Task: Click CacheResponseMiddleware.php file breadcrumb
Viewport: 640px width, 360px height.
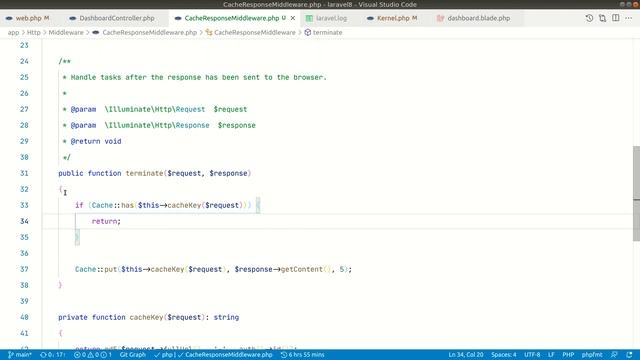Action: (x=149, y=32)
